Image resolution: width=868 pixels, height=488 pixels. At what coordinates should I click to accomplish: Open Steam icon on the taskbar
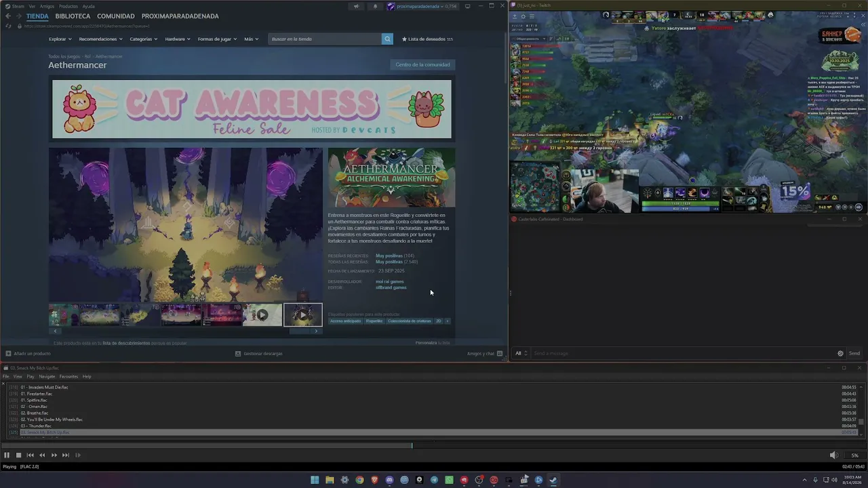click(553, 480)
